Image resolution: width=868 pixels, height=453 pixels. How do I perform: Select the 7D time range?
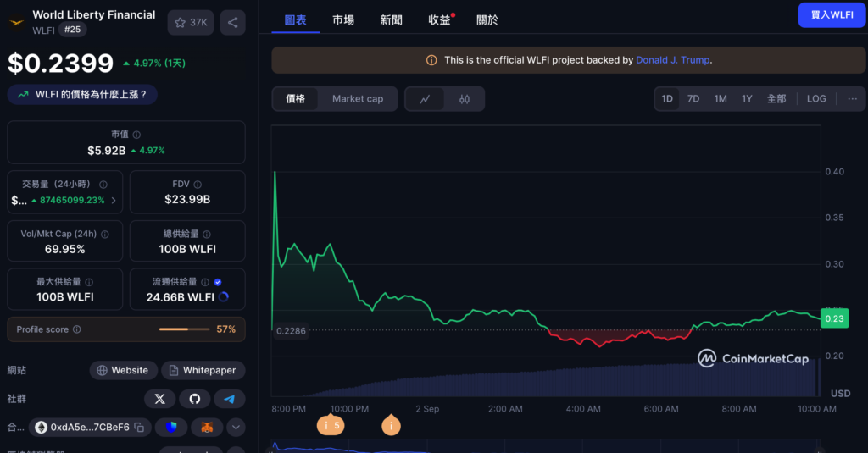click(693, 99)
